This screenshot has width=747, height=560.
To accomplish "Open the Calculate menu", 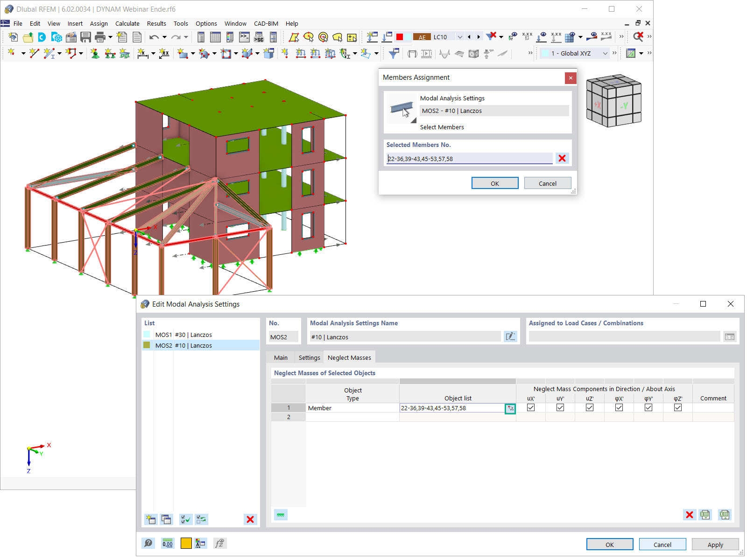I will tap(127, 23).
